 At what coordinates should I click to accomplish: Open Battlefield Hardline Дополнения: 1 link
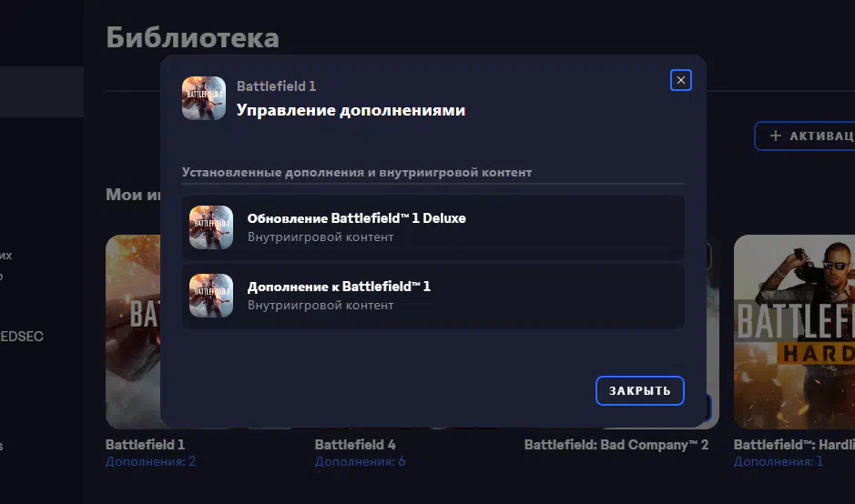tap(779, 461)
